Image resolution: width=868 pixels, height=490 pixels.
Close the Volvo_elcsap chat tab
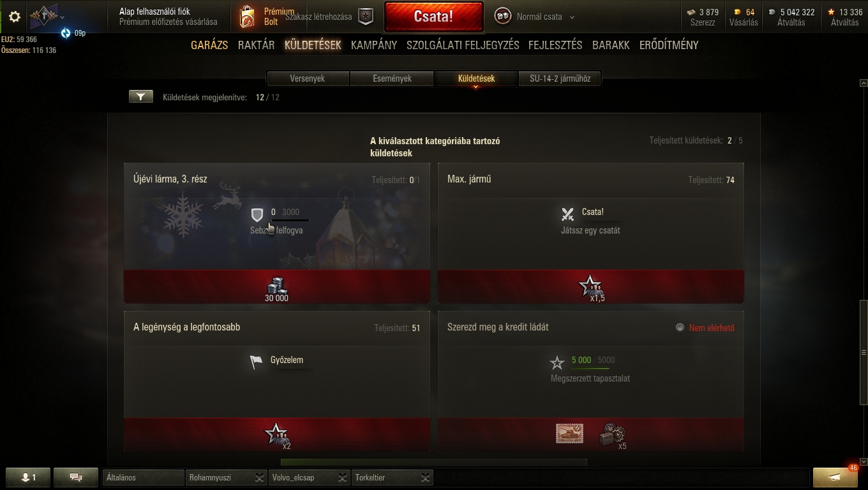click(343, 477)
